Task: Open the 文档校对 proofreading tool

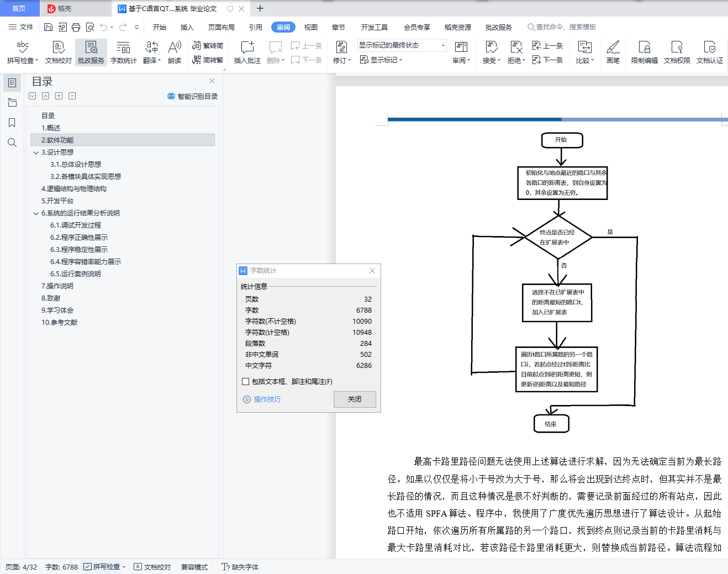Action: (59, 52)
